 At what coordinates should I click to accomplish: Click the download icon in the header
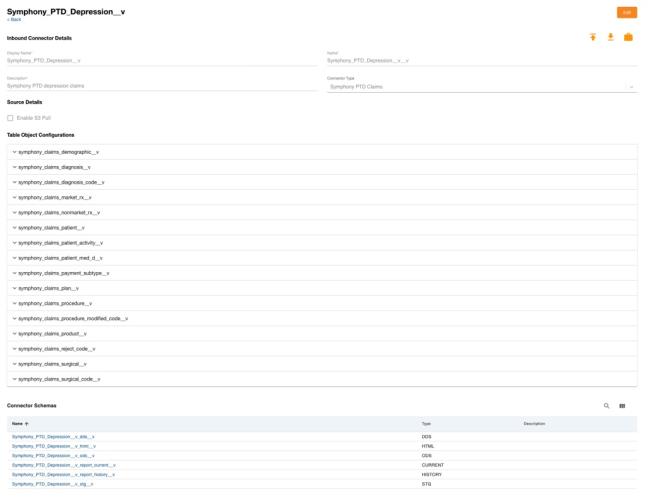tap(610, 37)
